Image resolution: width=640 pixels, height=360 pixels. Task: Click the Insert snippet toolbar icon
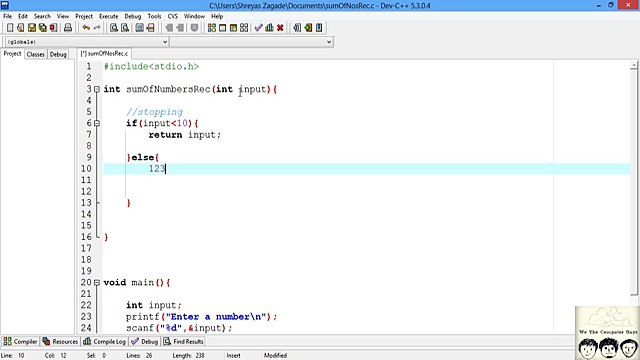(297, 28)
